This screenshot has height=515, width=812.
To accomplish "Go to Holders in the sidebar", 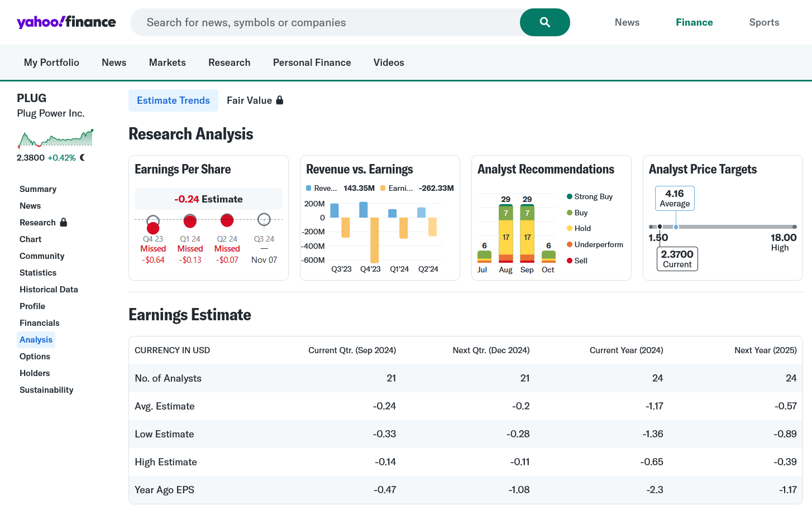I will (35, 373).
